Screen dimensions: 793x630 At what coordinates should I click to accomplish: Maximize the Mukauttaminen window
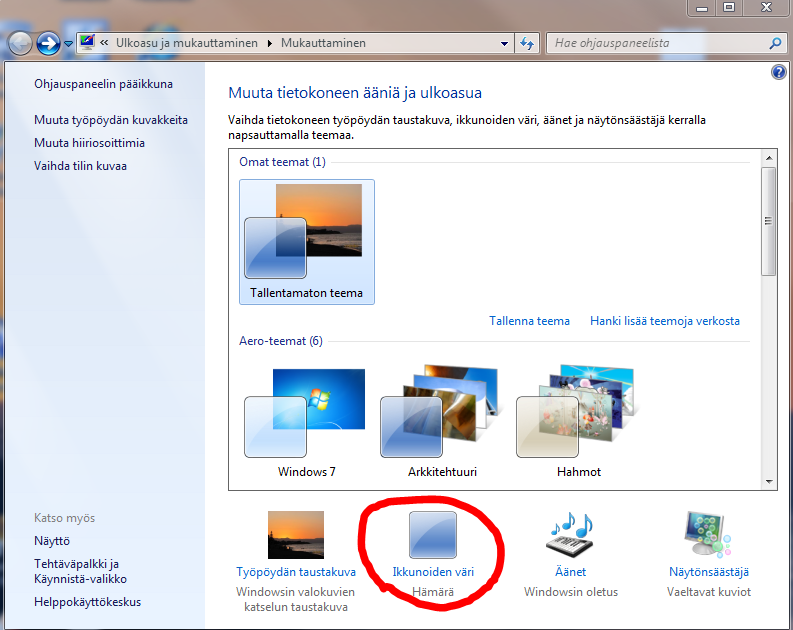click(729, 8)
